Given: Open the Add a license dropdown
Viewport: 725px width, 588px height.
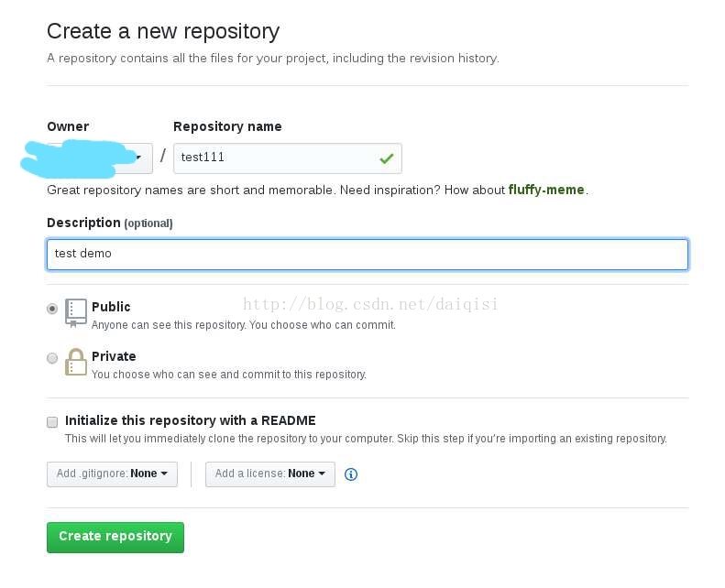Looking at the screenshot, I should point(270,474).
